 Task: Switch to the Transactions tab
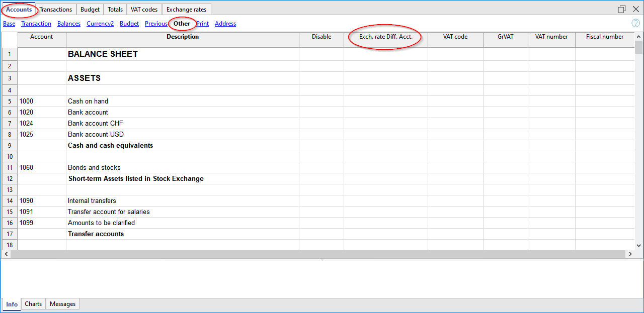coord(56,10)
